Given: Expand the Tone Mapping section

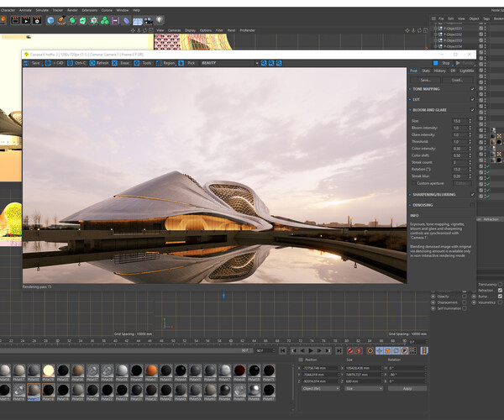Looking at the screenshot, I should point(410,89).
